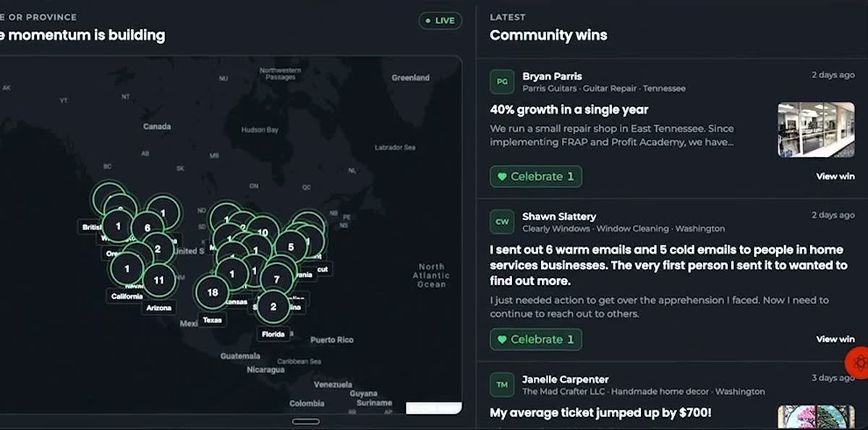Open the map cluster marked 11 above Arizona
Viewport: 868px width, 430px height.
click(159, 280)
